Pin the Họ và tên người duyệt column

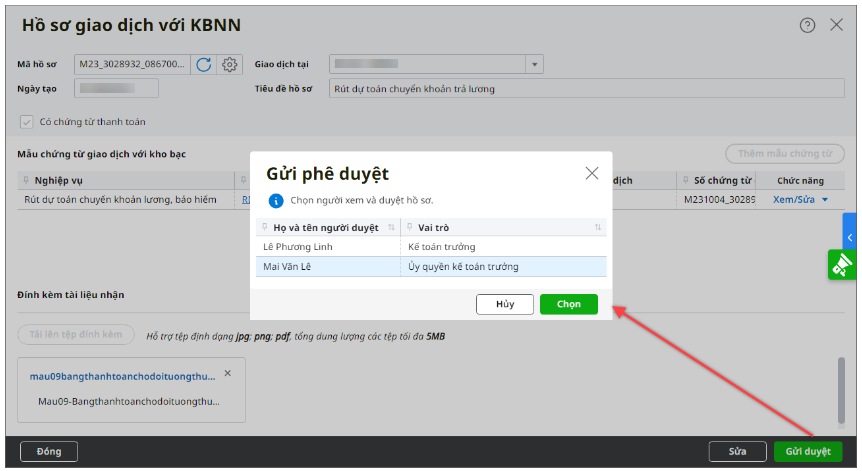pyautogui.click(x=264, y=227)
